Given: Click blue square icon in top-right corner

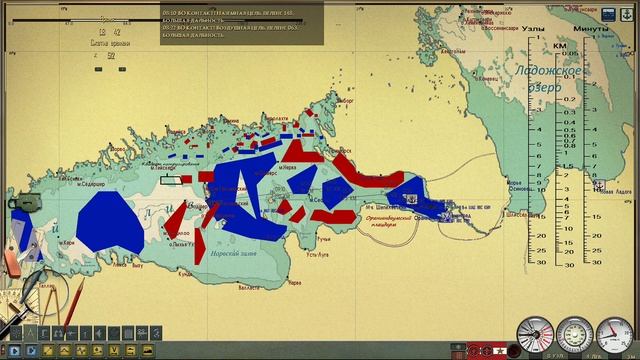Looking at the screenshot, I should pos(609,15).
